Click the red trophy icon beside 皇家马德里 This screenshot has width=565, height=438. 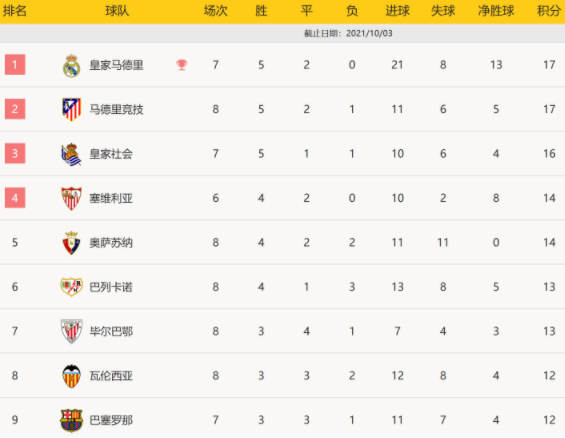[182, 65]
